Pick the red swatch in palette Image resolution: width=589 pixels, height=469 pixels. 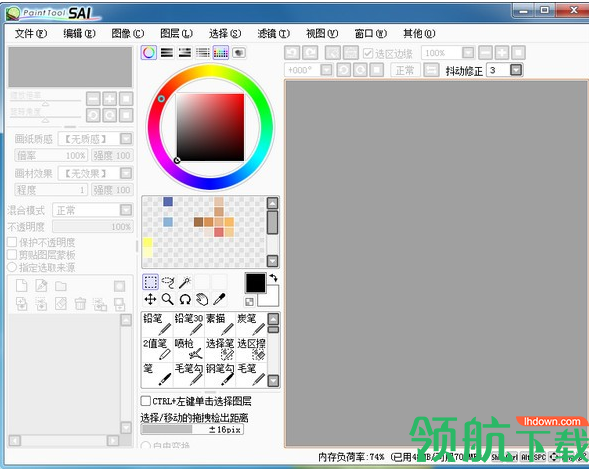pyautogui.click(x=219, y=232)
